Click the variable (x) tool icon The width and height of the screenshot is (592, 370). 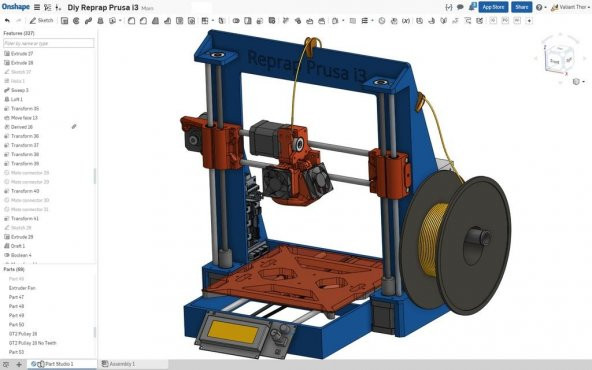click(406, 21)
